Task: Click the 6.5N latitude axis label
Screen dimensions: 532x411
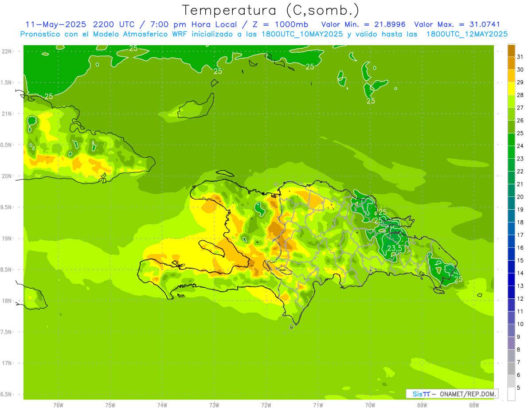Action: point(7,394)
